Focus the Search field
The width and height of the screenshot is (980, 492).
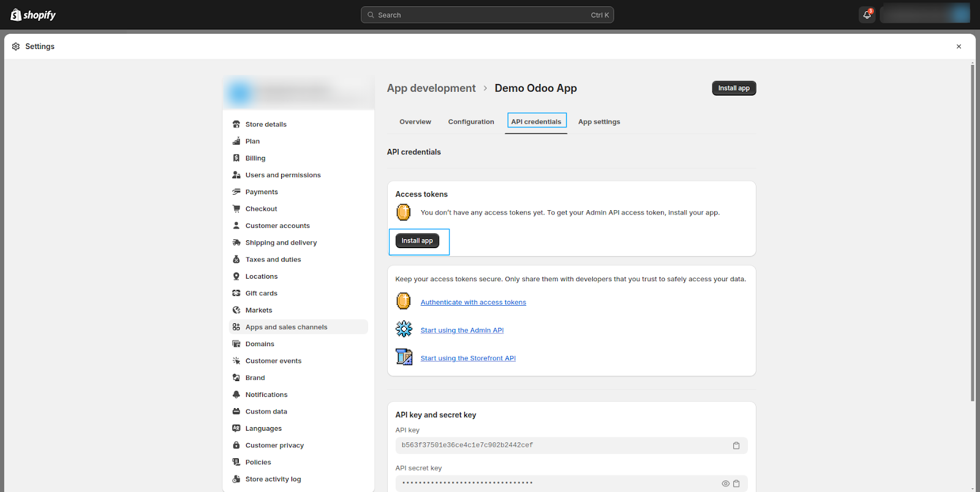[x=488, y=15]
